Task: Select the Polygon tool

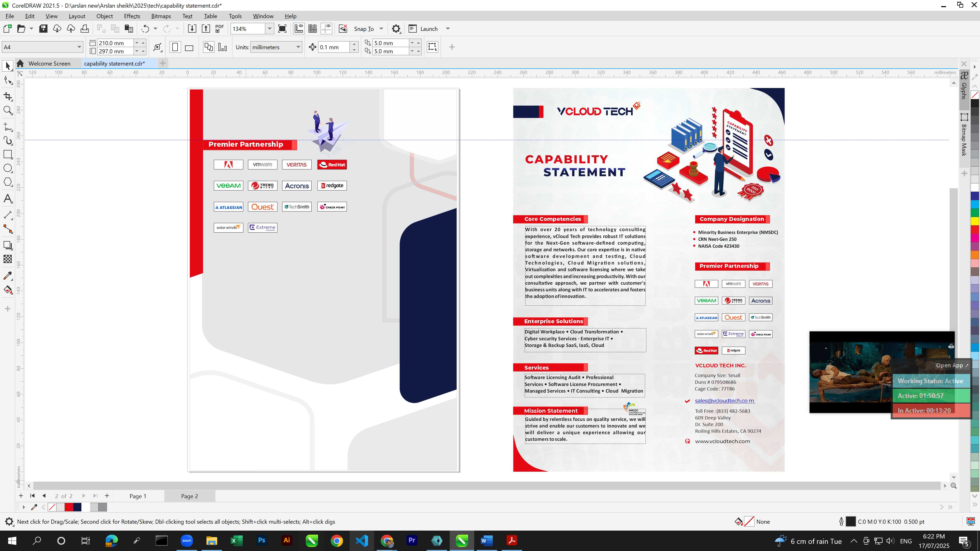Action: tap(8, 182)
